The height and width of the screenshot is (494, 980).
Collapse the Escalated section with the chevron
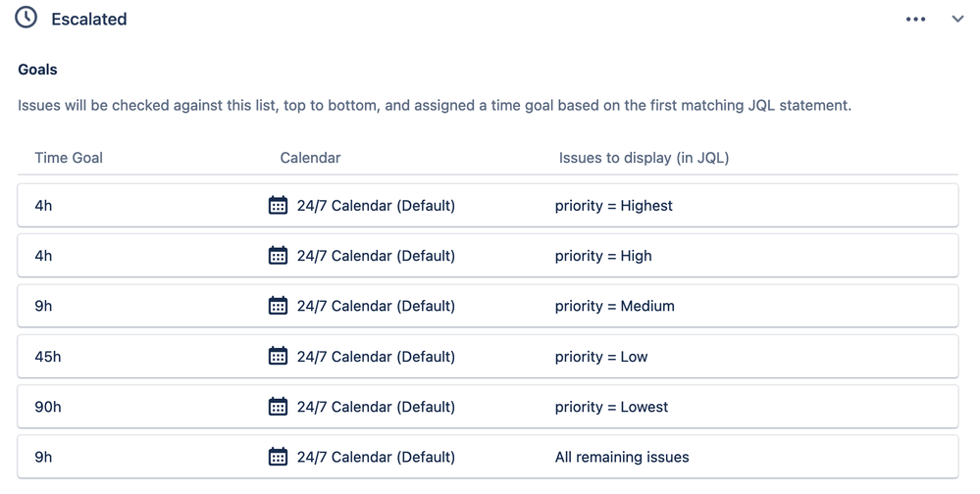(957, 19)
